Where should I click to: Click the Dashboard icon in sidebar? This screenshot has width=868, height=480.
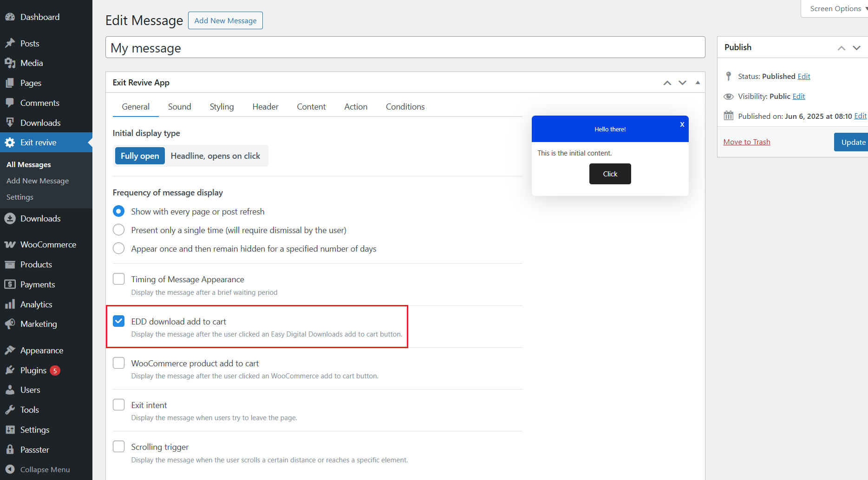pyautogui.click(x=10, y=17)
